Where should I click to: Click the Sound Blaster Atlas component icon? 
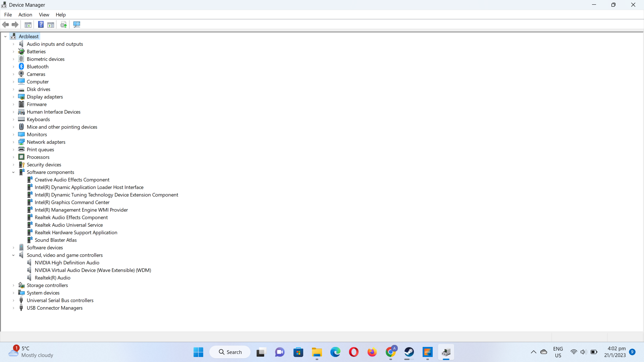pos(30,240)
